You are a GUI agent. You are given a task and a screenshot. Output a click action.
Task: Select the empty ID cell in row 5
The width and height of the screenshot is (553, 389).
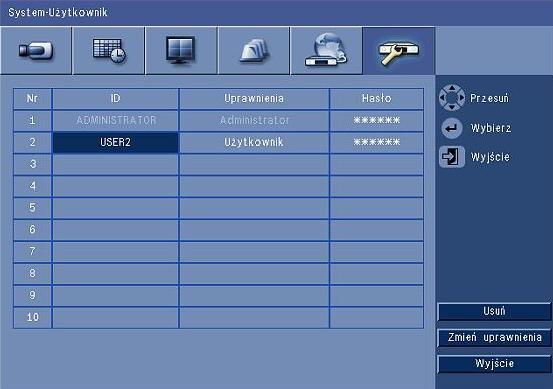pyautogui.click(x=115, y=208)
